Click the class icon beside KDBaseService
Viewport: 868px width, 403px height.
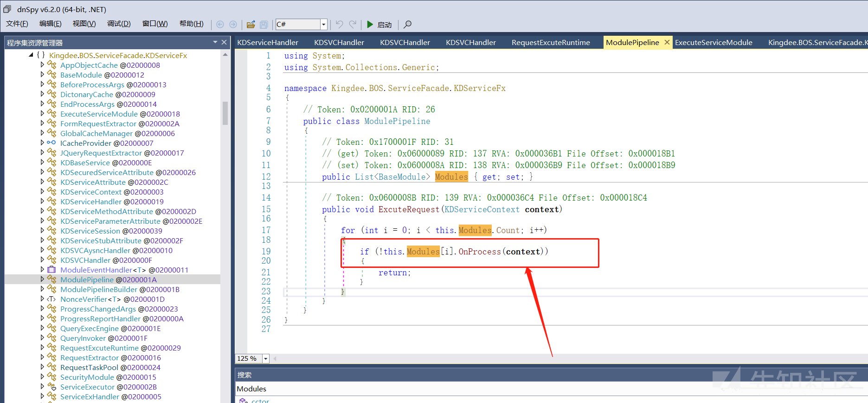click(51, 162)
